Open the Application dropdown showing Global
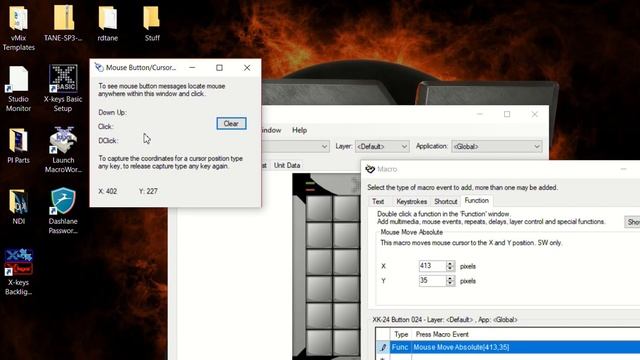The image size is (640, 360). 497,146
